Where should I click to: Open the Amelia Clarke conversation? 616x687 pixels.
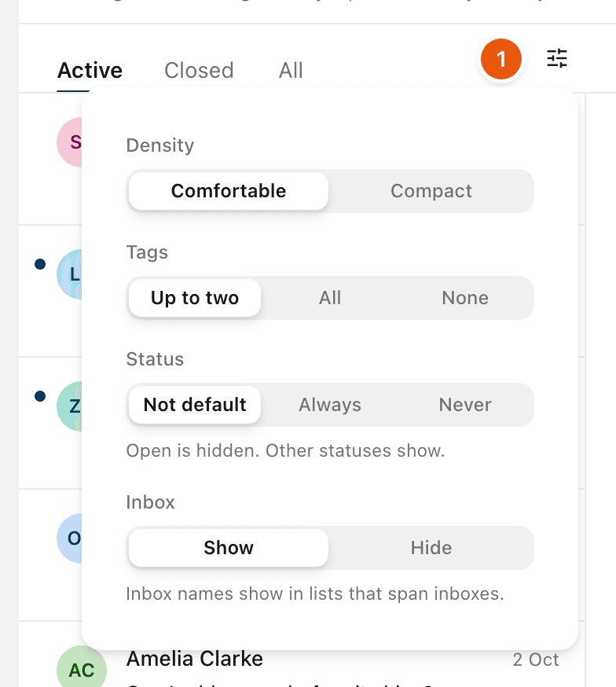194,659
